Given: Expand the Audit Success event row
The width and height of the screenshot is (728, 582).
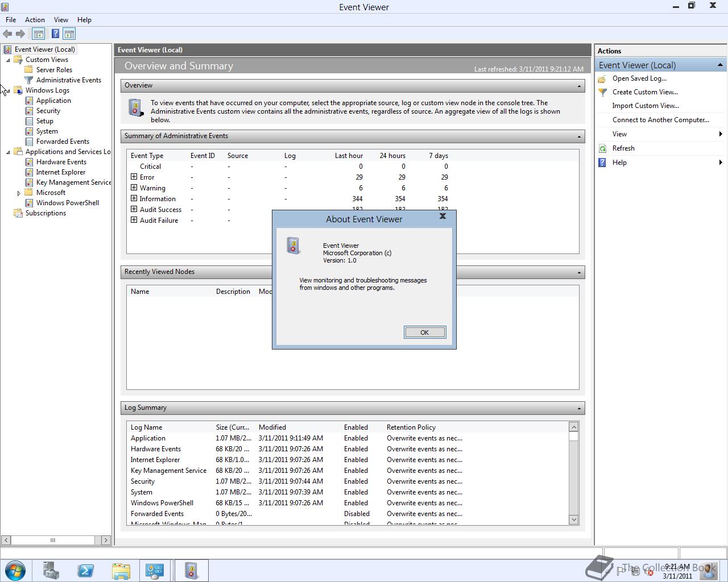Looking at the screenshot, I should (x=134, y=209).
